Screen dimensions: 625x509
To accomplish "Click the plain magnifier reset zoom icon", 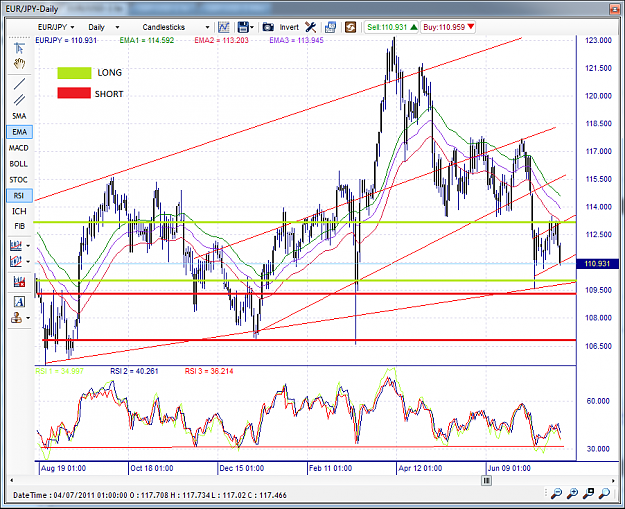I will click(x=604, y=493).
